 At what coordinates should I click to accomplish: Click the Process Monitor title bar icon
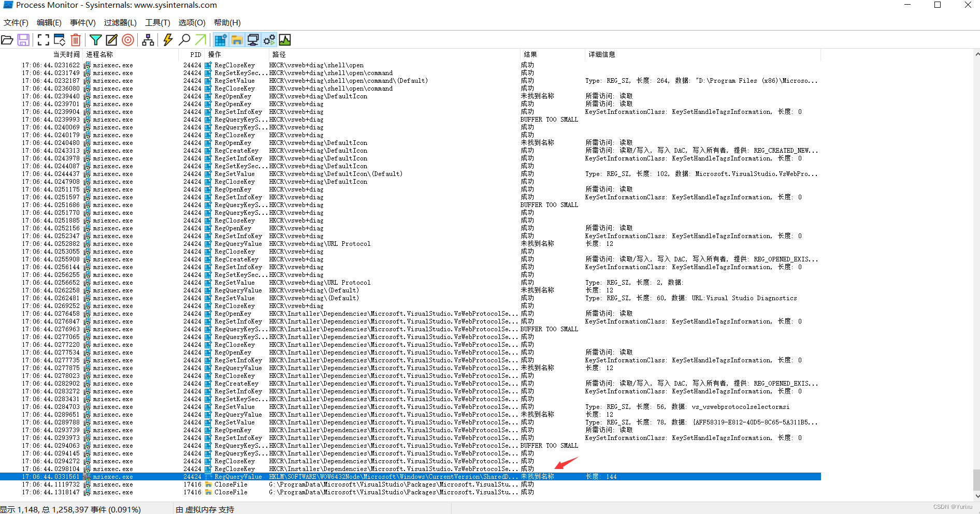[8, 5]
